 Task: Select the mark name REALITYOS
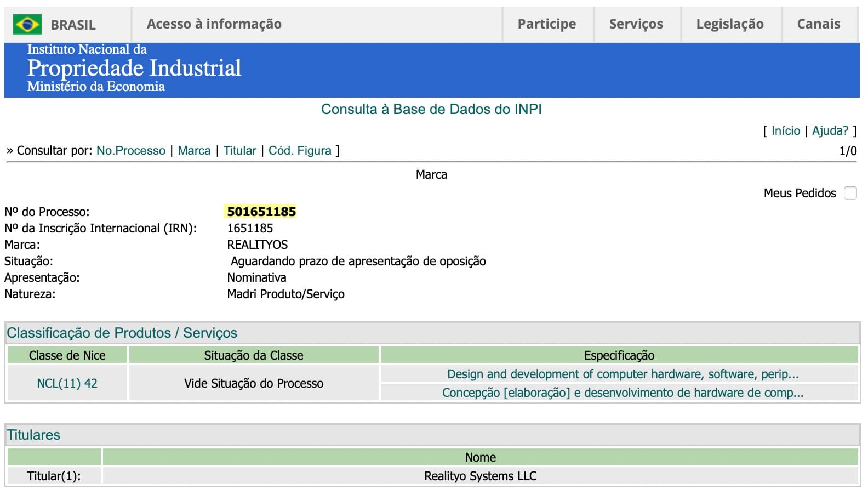[x=258, y=245]
